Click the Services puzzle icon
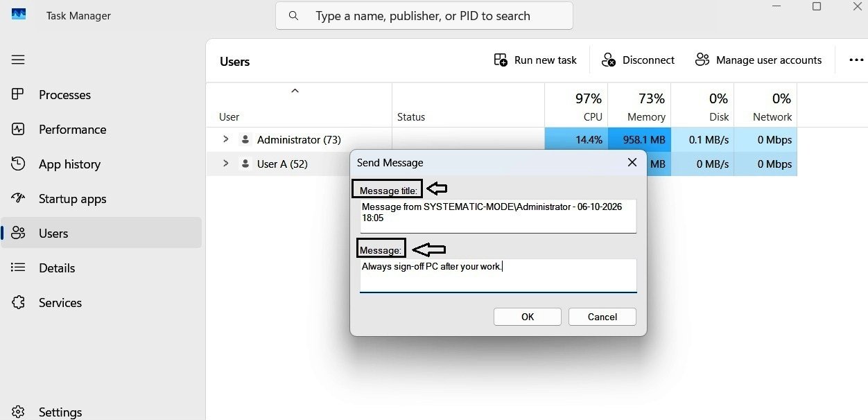868x420 pixels. (x=19, y=302)
